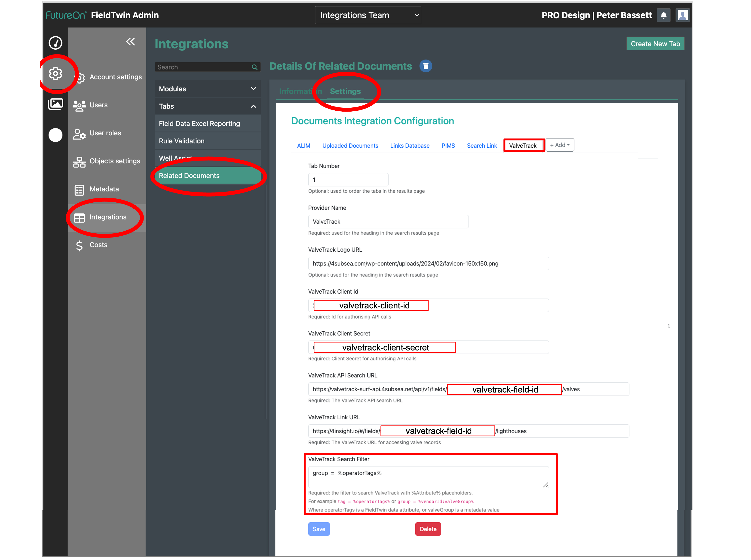
Task: Select the Links Database tab
Action: pos(409,146)
